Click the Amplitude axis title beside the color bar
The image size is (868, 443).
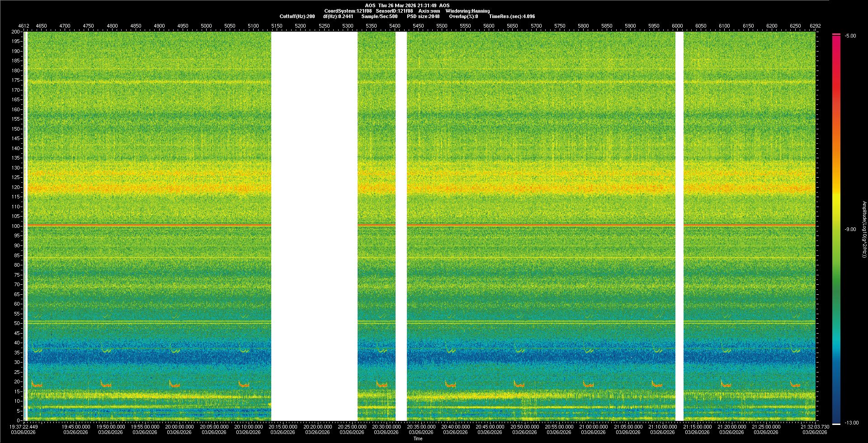tap(864, 229)
